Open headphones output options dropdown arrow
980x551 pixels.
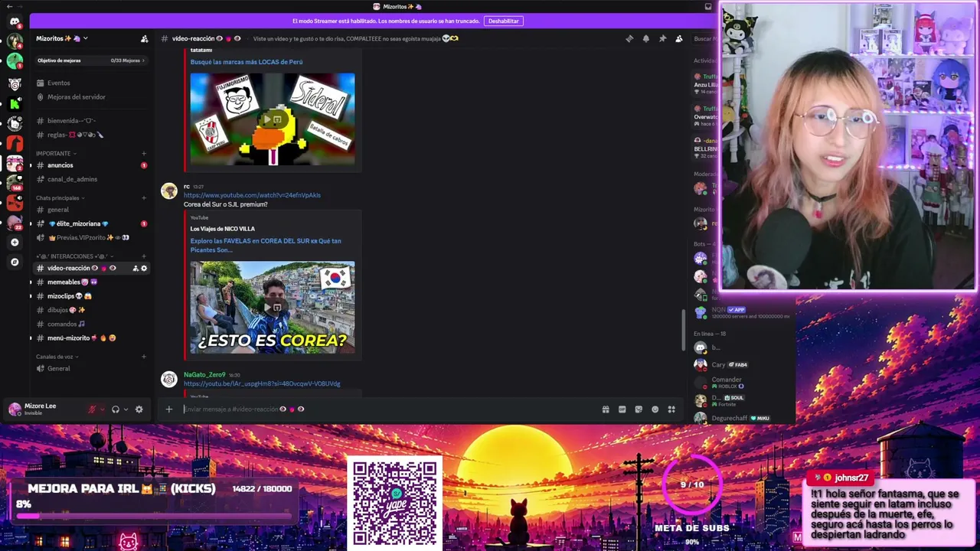(x=126, y=409)
